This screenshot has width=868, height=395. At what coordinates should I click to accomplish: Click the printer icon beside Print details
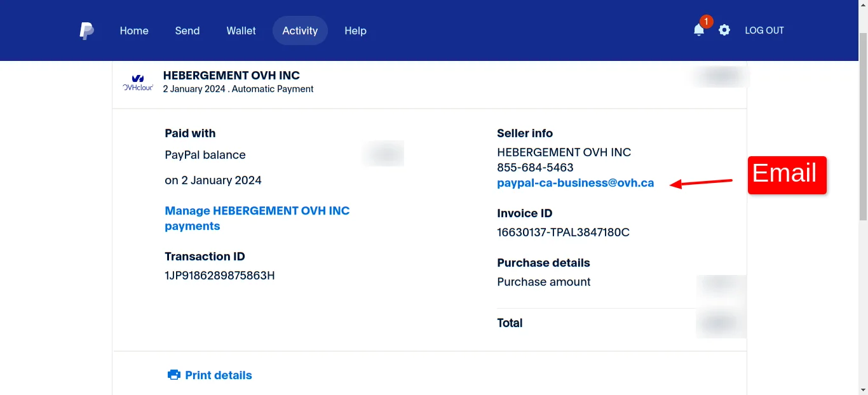point(173,375)
